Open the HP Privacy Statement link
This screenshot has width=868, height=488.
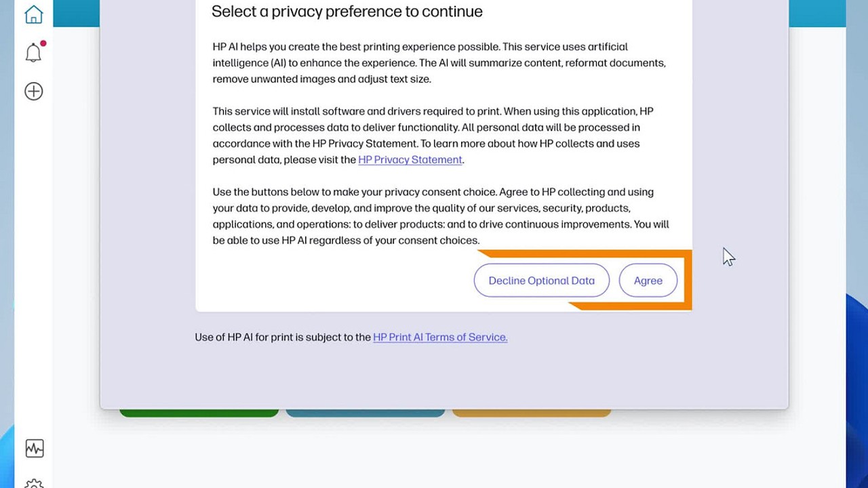point(410,160)
